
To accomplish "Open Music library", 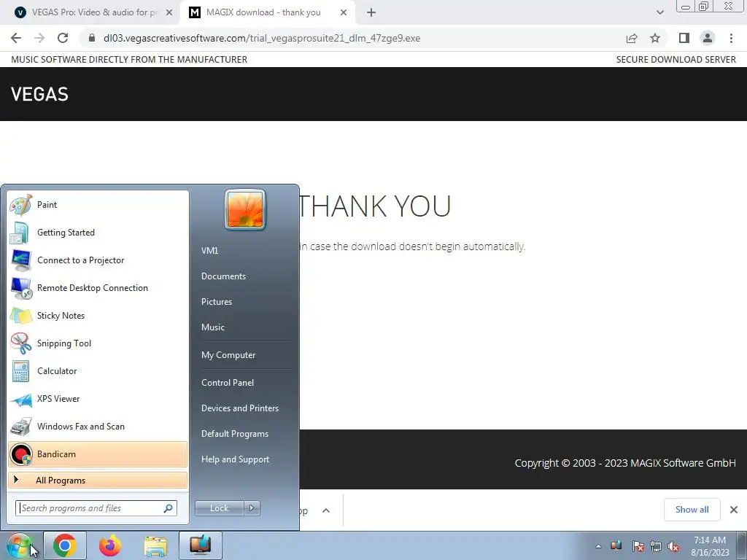I will pyautogui.click(x=212, y=327).
